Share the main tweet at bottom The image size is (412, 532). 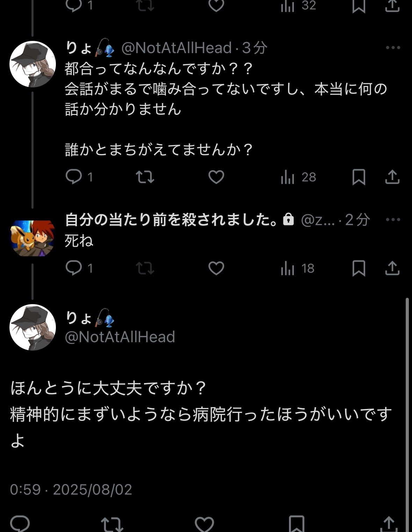(x=389, y=524)
